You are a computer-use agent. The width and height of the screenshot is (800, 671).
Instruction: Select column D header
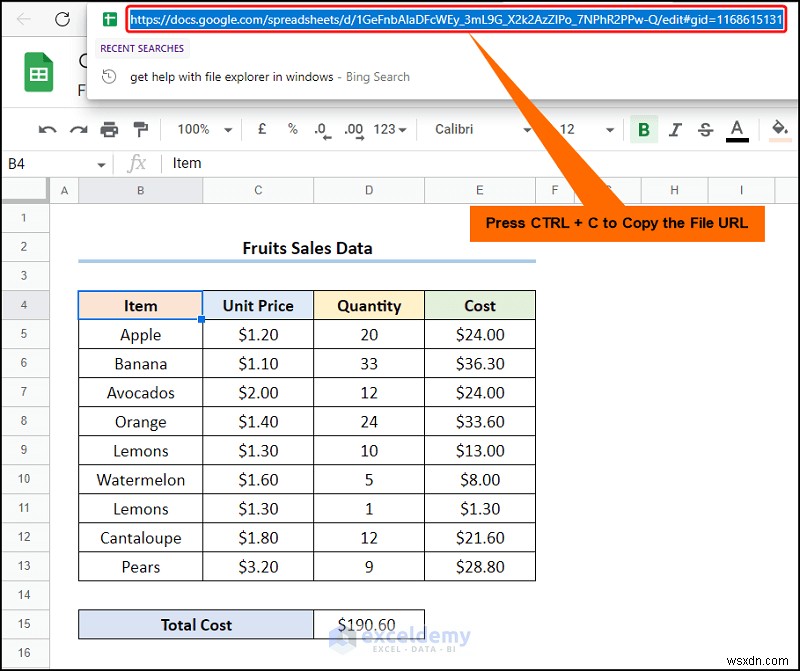pos(369,191)
